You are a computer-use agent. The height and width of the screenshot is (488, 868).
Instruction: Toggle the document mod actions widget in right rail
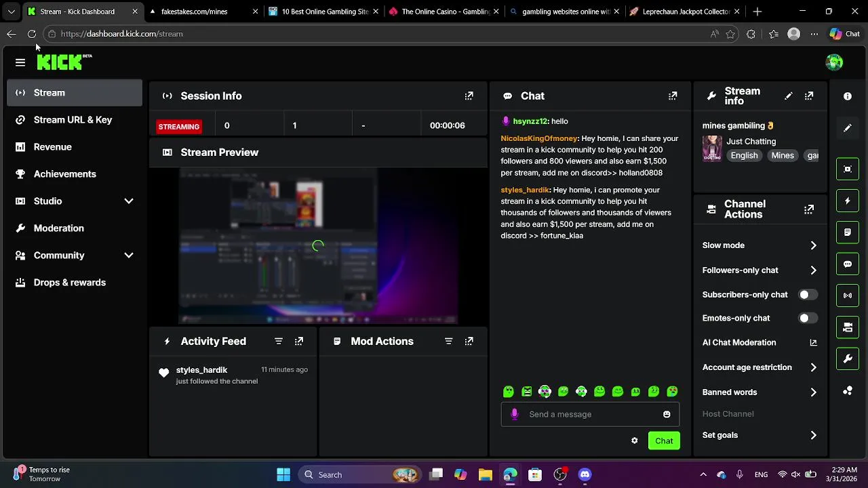click(x=848, y=232)
